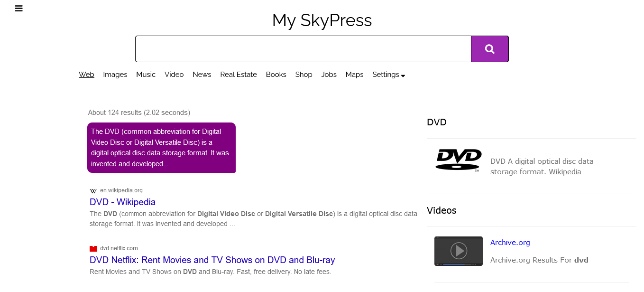Click the dvd.netflix.com URL text
The width and height of the screenshot is (644, 292).
[119, 248]
